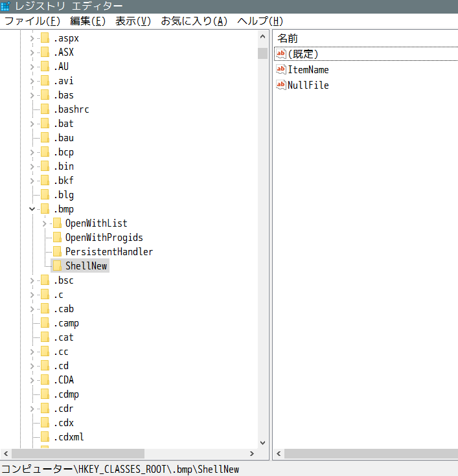Screen dimensions: 458x476
Task: Click the Registry Editor title bar icon
Action: 5,6
